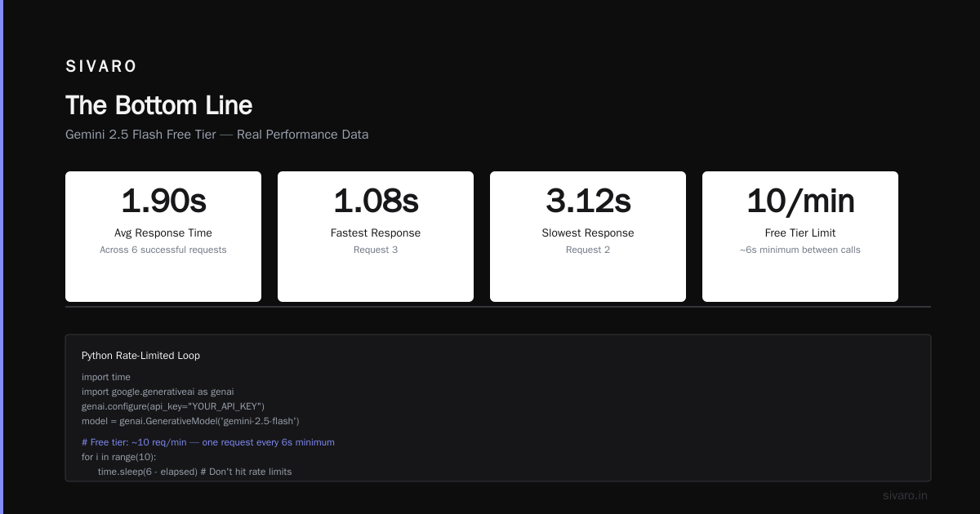Viewport: 980px width, 514px height.
Task: Click the "Python Rate-Limited Loop" title
Action: click(140, 356)
